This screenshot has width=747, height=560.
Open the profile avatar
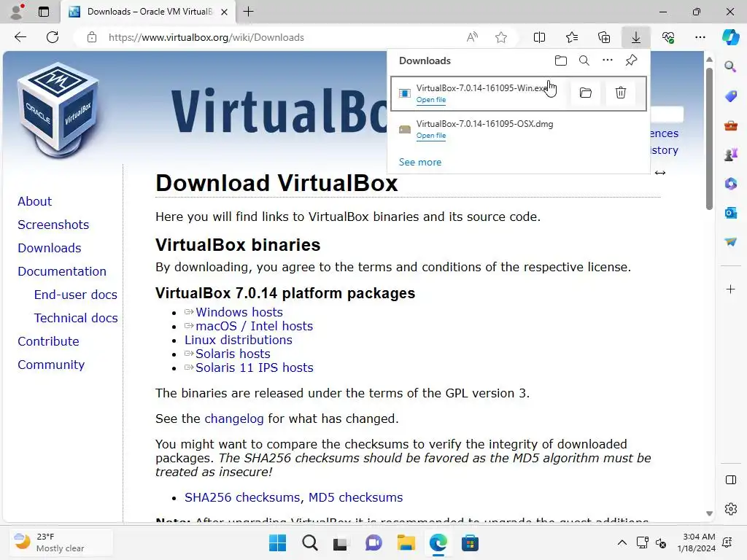click(18, 12)
